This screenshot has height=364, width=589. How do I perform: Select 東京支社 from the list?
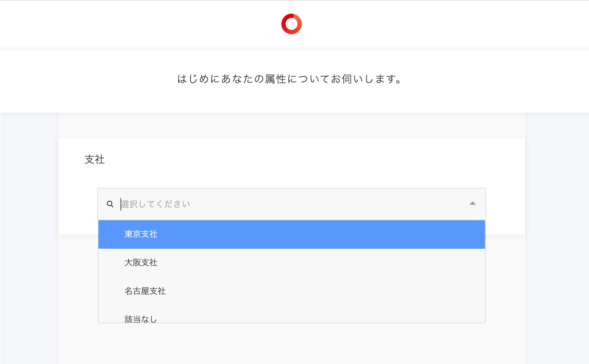tap(141, 234)
